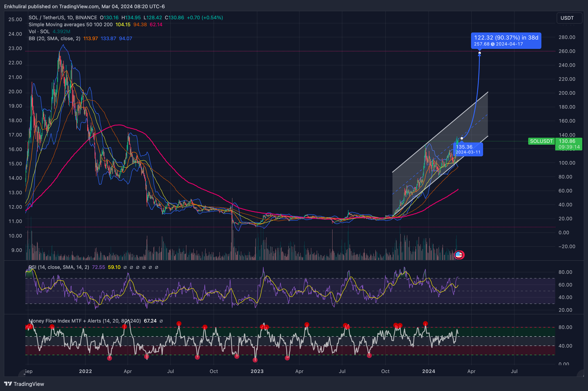Toggle the Vol · SOL indicator legend
Image resolution: width=588 pixels, height=391 pixels.
(x=39, y=31)
